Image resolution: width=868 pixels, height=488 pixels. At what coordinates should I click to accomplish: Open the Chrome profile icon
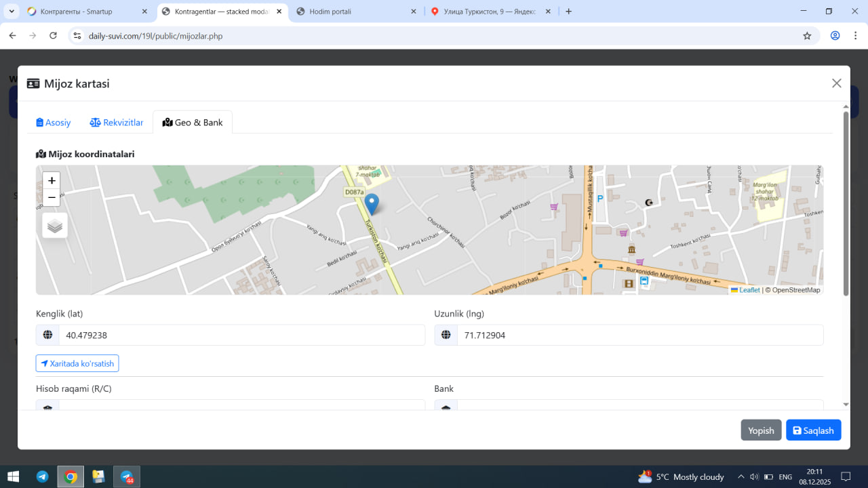point(835,36)
